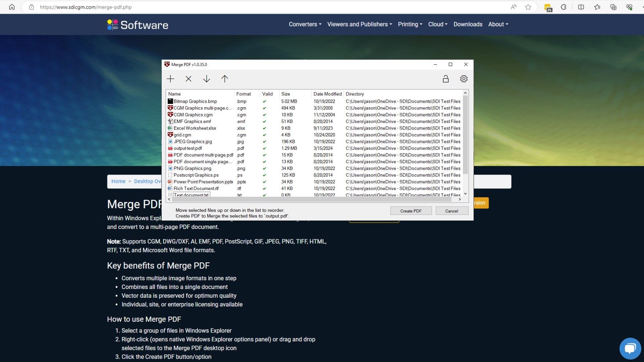Image resolution: width=644 pixels, height=362 pixels.
Task: Click the add files plus icon
Action: (170, 79)
